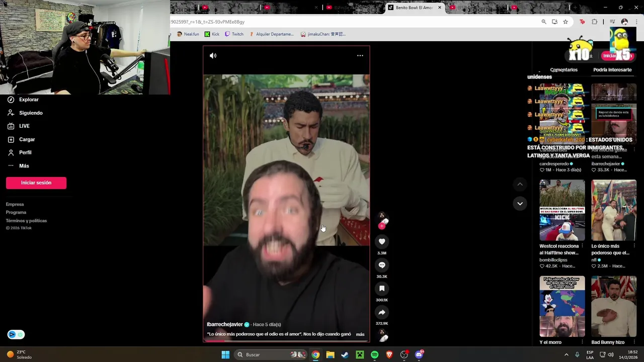This screenshot has height=362, width=644.
Task: Open the Alquiler Departame... bookmark
Action: [x=271, y=34]
